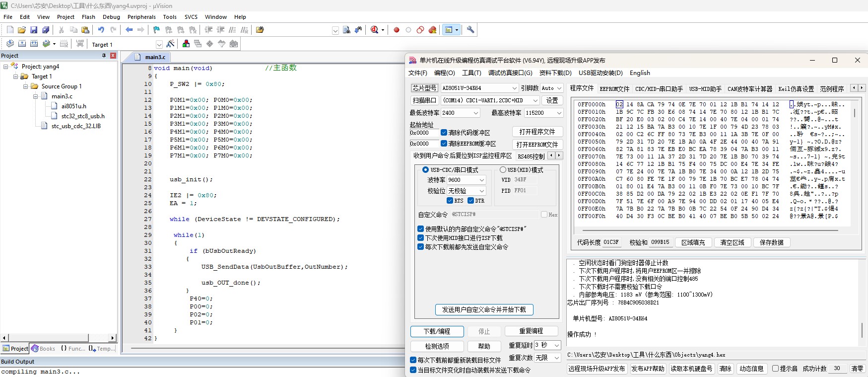Open the Peripherals menu in µVision
Viewport: 868px width, 377px height.
click(141, 17)
